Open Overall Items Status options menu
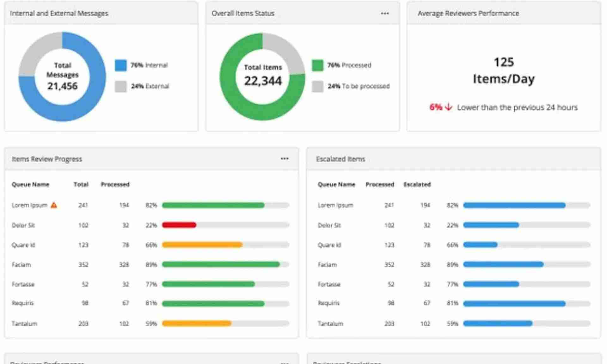This screenshot has width=607, height=364. point(384,13)
